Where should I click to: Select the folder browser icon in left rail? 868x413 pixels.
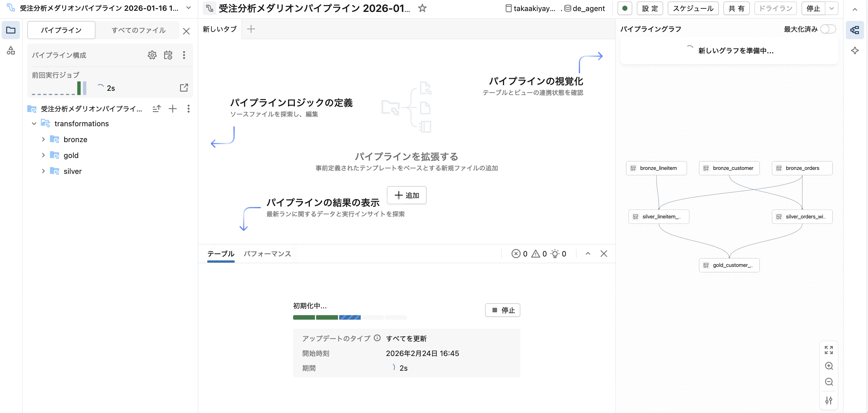click(x=11, y=30)
